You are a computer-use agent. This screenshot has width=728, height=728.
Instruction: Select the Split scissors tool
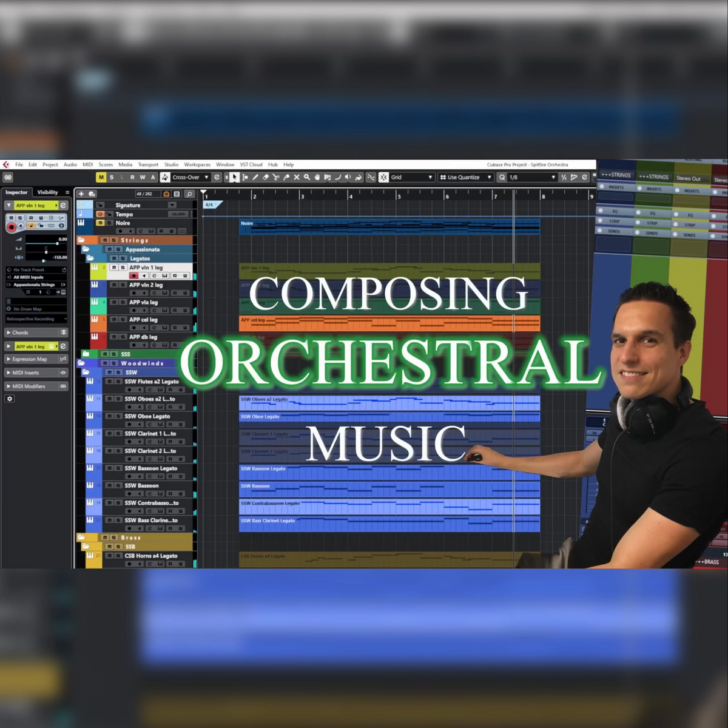[x=276, y=177]
